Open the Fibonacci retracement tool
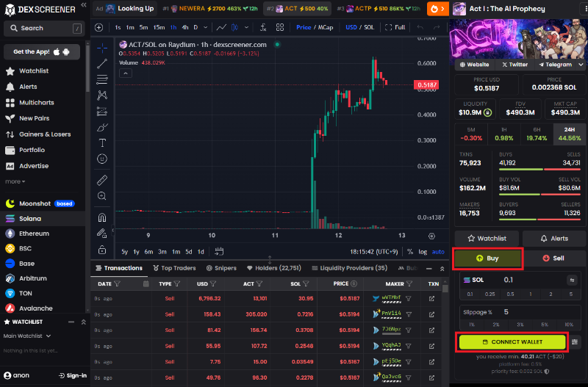This screenshot has height=387, width=588. 102,79
